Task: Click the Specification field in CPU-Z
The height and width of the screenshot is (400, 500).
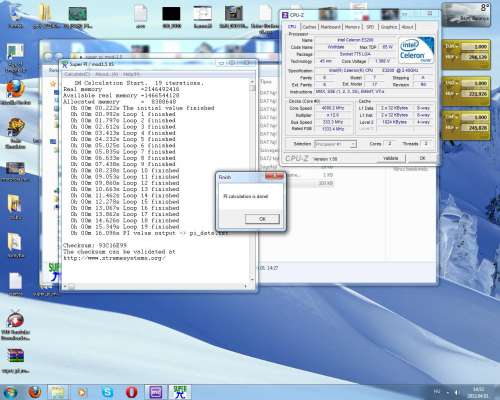Action: point(373,70)
